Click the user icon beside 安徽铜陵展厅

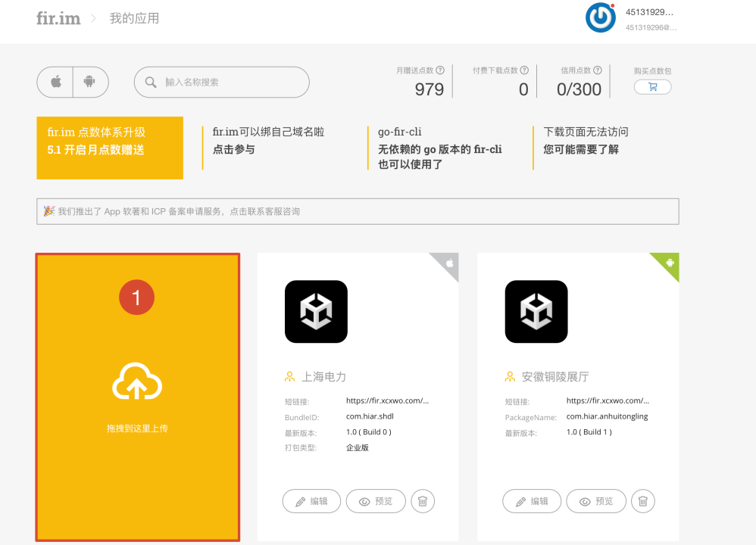(x=510, y=377)
